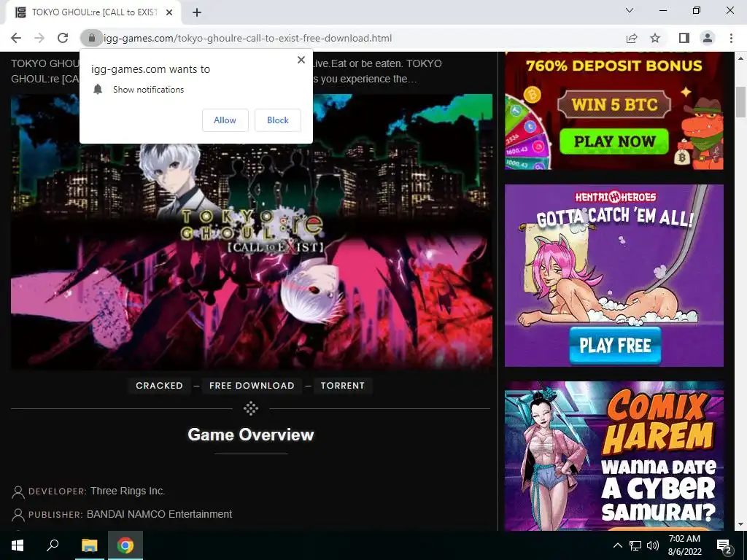
Task: Go back to the previous page
Action: point(16,38)
